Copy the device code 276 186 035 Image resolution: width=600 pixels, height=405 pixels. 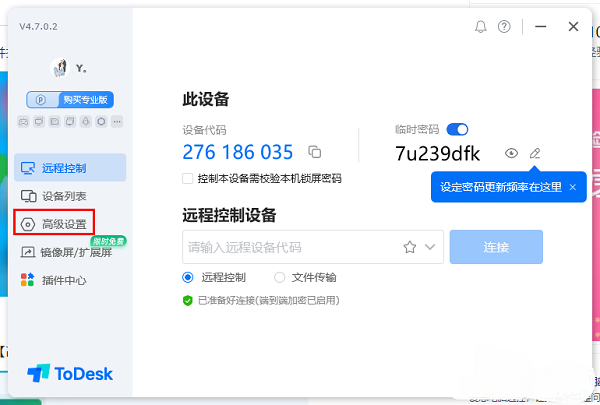315,152
